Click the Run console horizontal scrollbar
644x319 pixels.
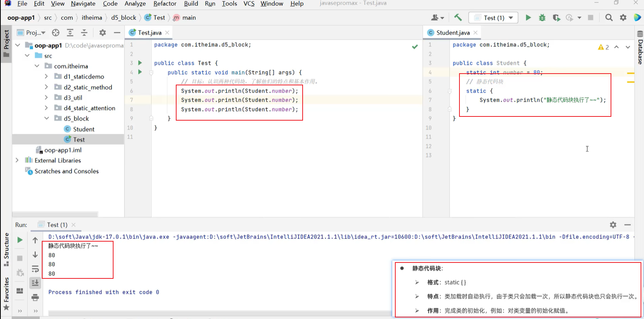[x=220, y=313]
